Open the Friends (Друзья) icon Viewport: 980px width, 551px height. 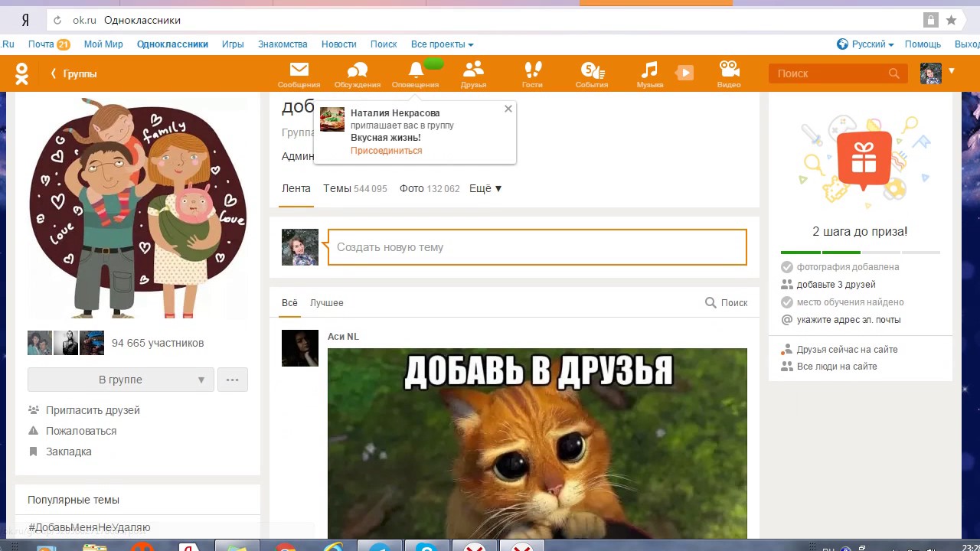[x=473, y=73]
